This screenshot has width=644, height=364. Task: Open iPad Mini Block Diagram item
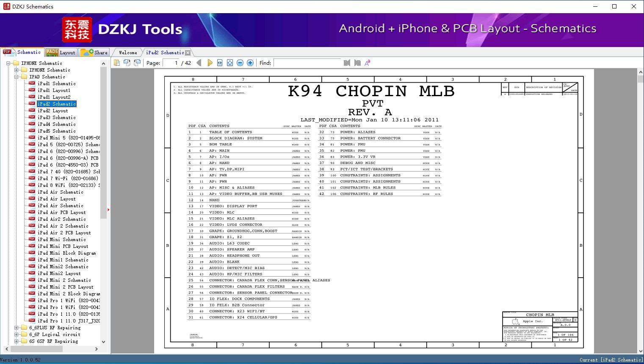(x=67, y=253)
